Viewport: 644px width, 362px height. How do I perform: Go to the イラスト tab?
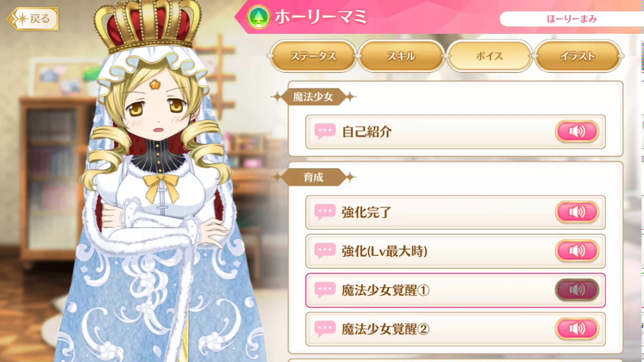[x=578, y=56]
